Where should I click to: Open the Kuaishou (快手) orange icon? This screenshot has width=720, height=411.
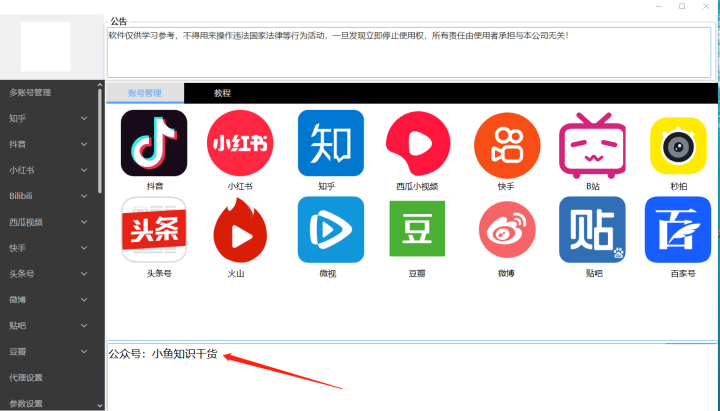(x=507, y=146)
